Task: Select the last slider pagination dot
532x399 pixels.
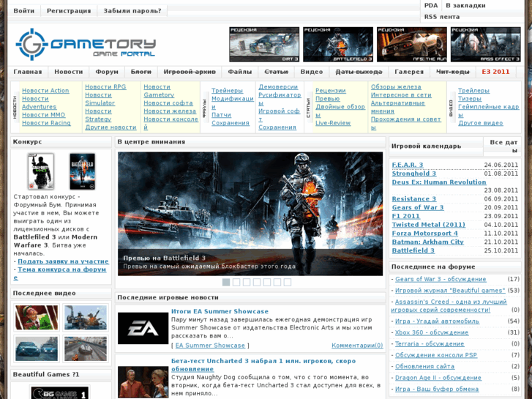Action: (288, 282)
